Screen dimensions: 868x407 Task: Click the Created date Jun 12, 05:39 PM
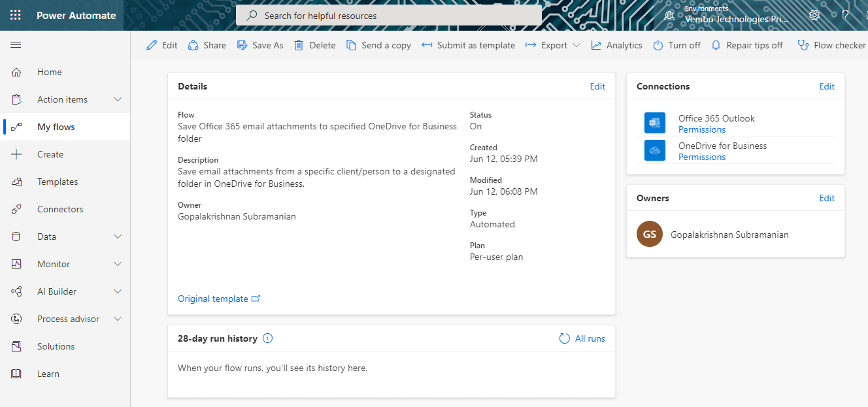coord(504,159)
